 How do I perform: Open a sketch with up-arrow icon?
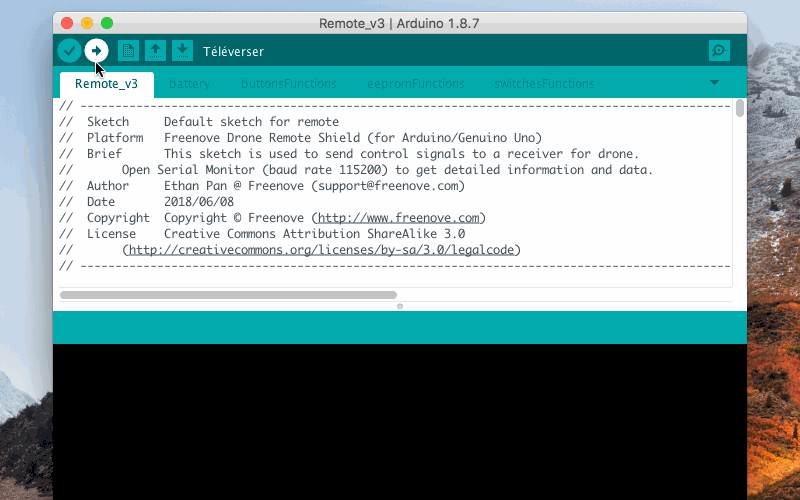click(155, 51)
